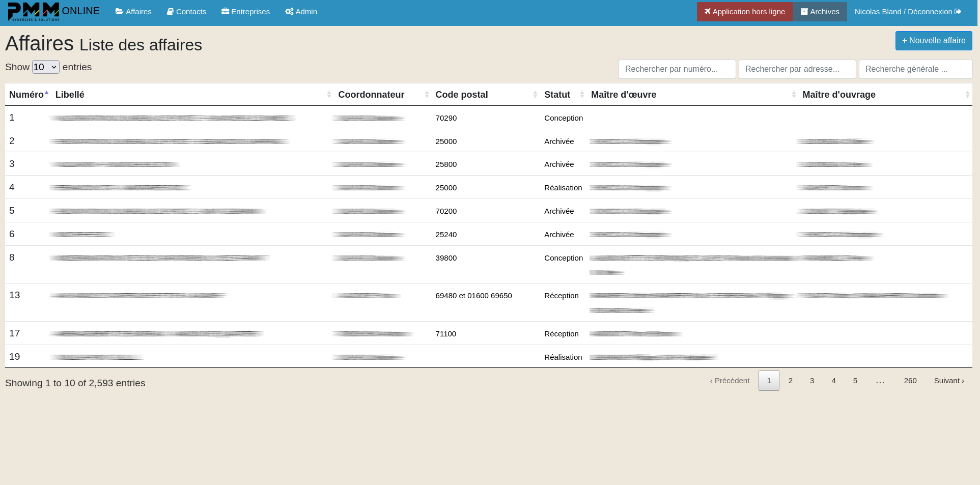The width and height of the screenshot is (980, 485).
Task: Click the briefcase icon beside Entreprises
Action: pos(225,11)
